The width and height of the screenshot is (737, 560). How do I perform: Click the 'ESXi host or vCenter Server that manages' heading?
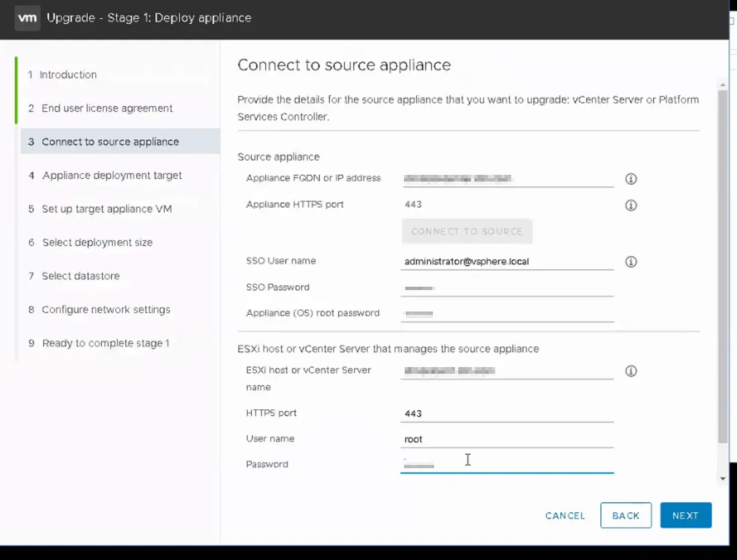click(388, 349)
